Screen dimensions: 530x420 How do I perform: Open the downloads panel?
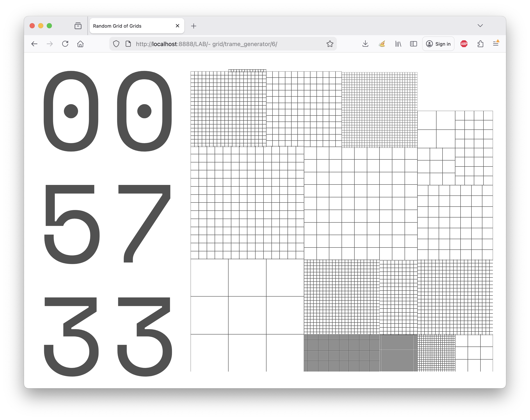tap(365, 44)
